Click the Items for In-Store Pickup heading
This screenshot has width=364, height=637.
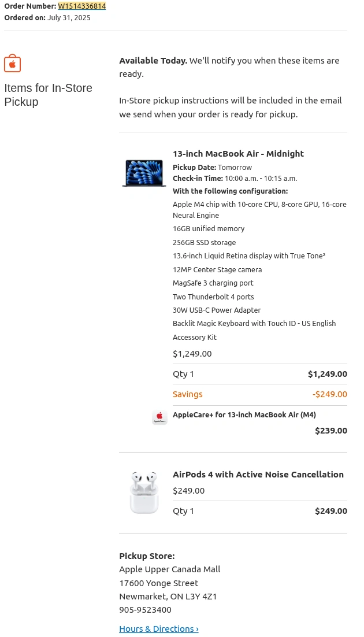point(48,95)
